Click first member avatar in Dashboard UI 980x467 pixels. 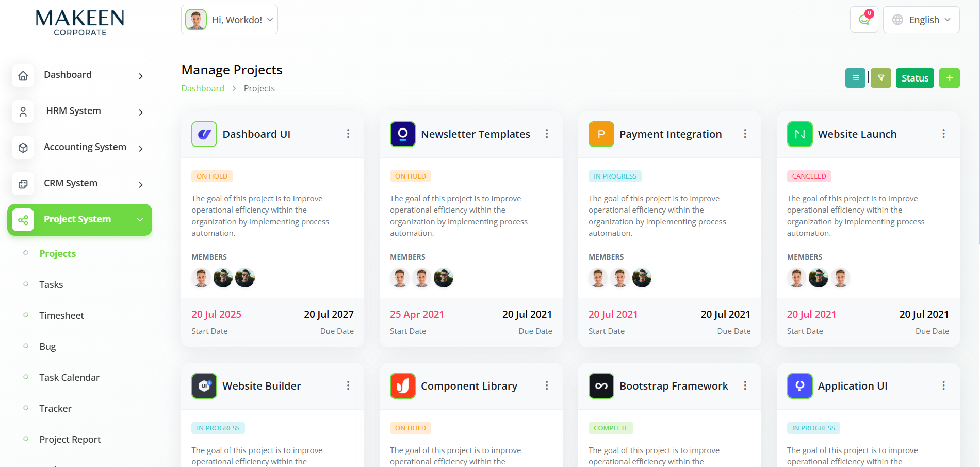pos(201,278)
